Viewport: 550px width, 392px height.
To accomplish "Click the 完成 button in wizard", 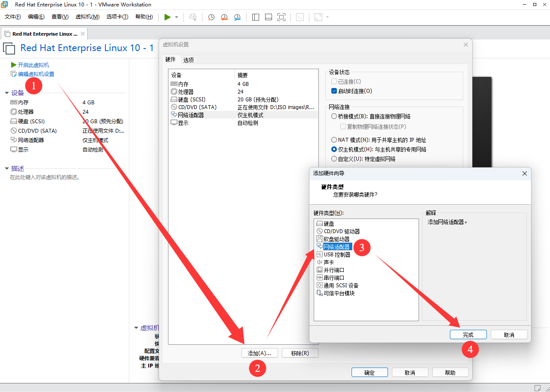I will pyautogui.click(x=468, y=335).
